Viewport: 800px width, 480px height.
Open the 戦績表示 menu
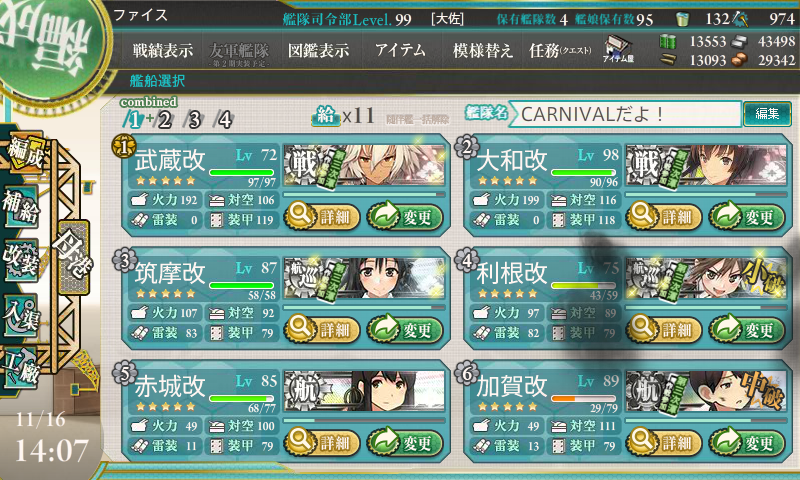(163, 50)
